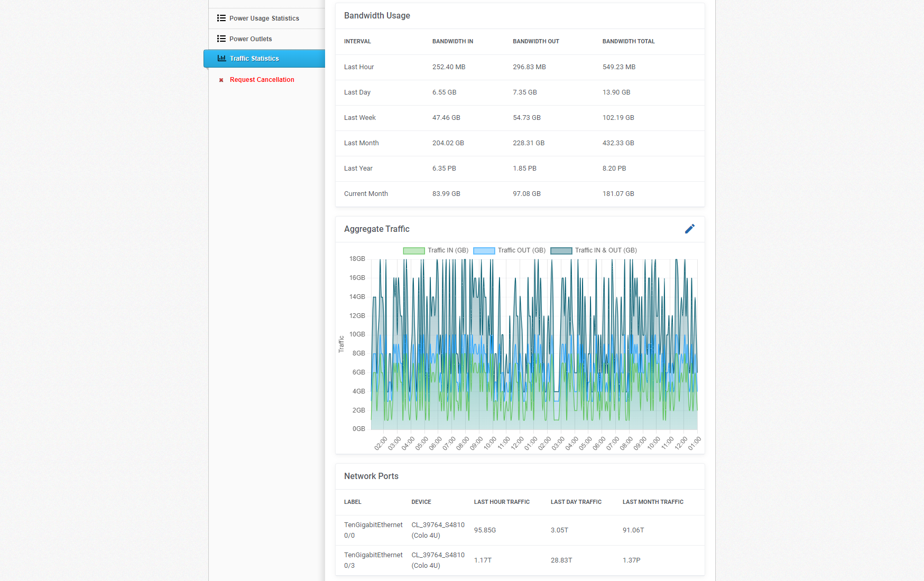Select the TenGigabitEthernet 0/0 port row
This screenshot has width=924, height=581.
point(520,530)
